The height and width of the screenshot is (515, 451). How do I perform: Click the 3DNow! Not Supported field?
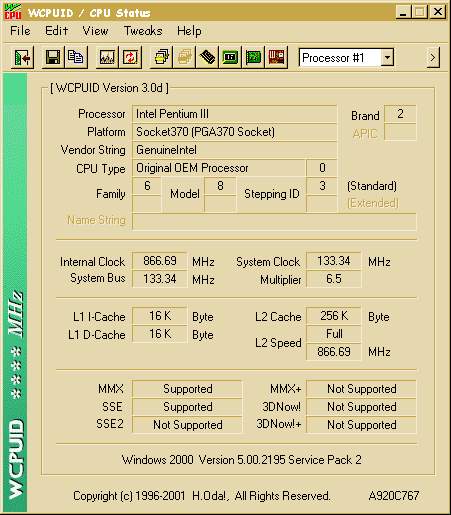tap(361, 407)
